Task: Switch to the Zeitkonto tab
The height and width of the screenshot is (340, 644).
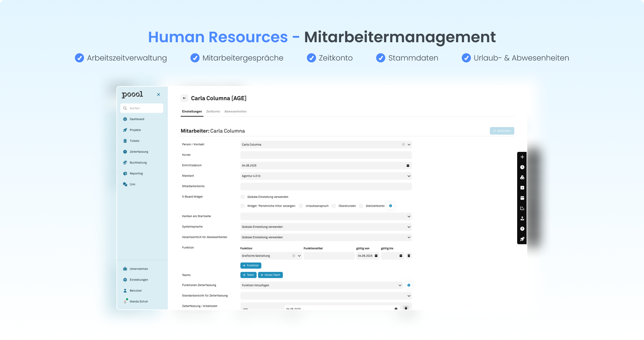Action: (213, 112)
